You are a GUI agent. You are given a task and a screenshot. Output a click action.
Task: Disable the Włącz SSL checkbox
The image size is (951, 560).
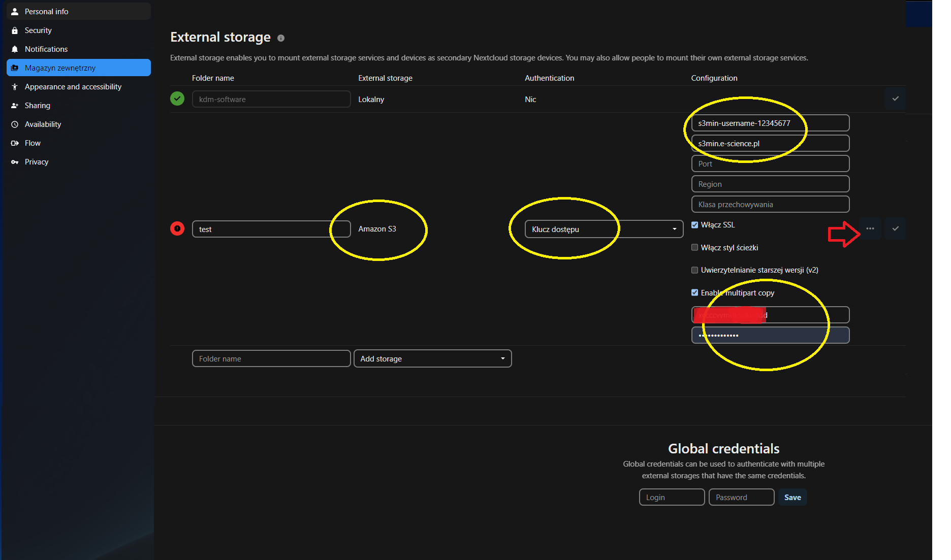coord(694,225)
